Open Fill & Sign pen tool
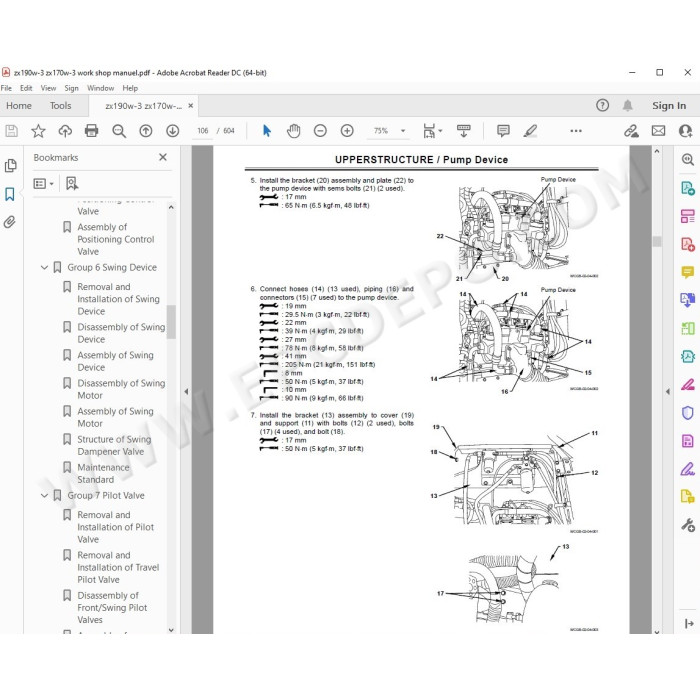Viewport: 700px width, 700px height. tap(688, 469)
